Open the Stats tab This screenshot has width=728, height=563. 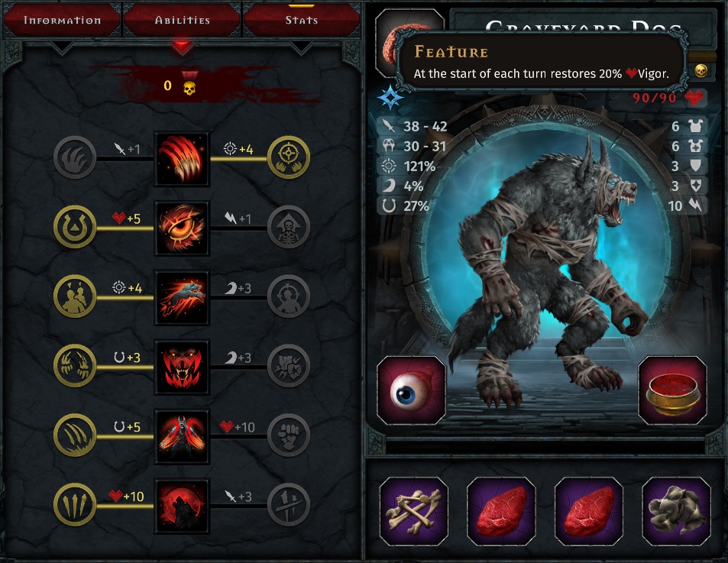pyautogui.click(x=302, y=20)
